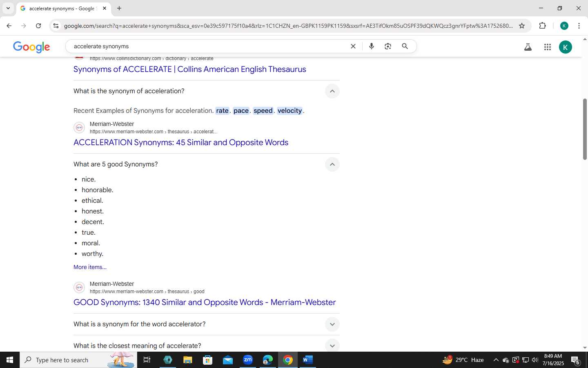
Task: Open File Explorer from taskbar
Action: point(187,360)
